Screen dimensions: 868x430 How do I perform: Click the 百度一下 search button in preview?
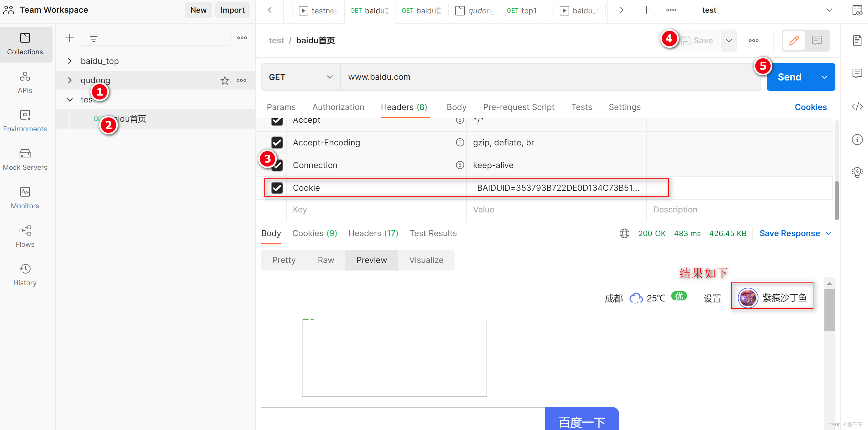(x=582, y=419)
